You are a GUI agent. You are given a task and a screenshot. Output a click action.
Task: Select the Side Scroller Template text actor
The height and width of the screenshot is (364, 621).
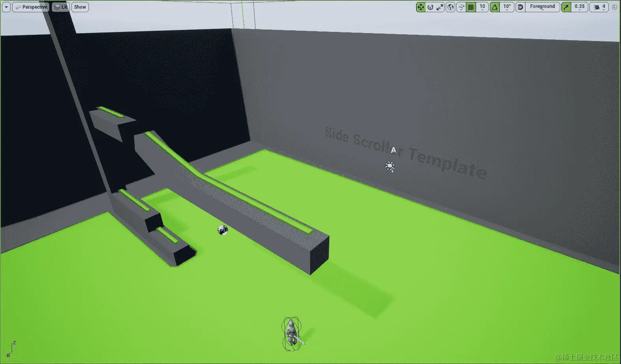(405, 153)
